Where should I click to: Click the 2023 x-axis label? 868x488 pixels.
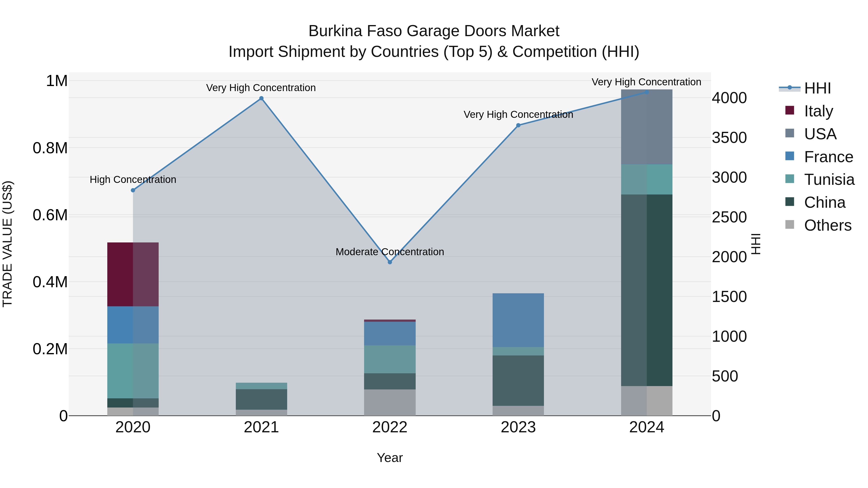[x=518, y=427]
